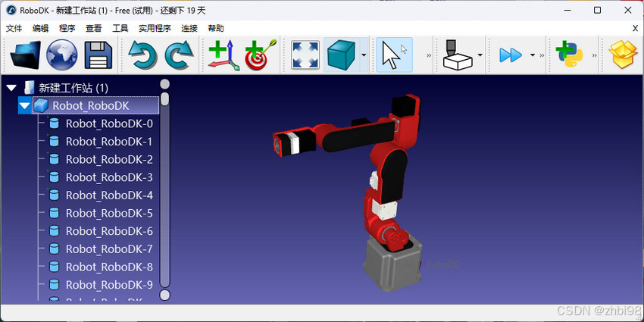This screenshot has height=322, width=644.
Task: Open the 工具 menu
Action: click(120, 28)
